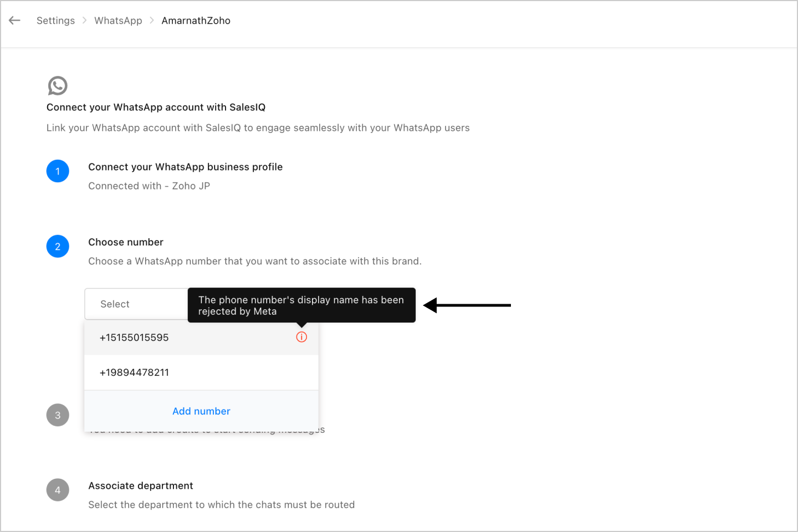The width and height of the screenshot is (798, 532).
Task: Click the step 4 number circle
Action: (x=58, y=490)
